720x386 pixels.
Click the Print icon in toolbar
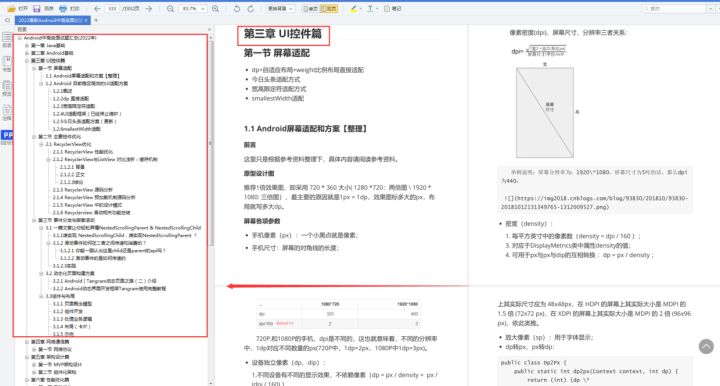pos(63,9)
